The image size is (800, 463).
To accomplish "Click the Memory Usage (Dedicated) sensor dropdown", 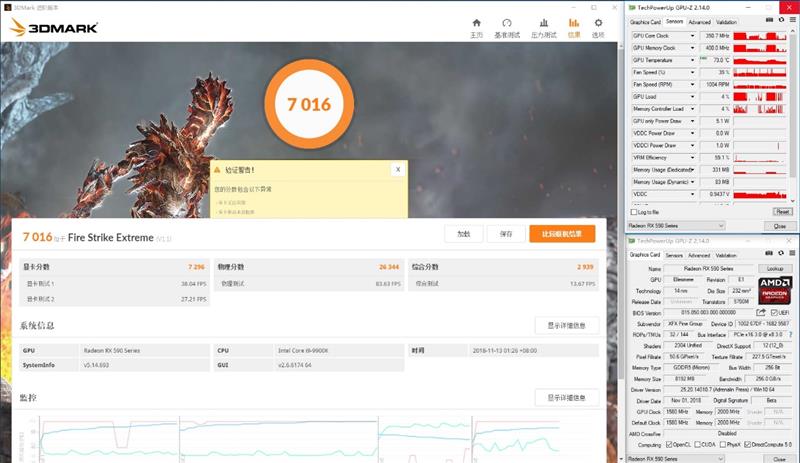I will click(692, 169).
